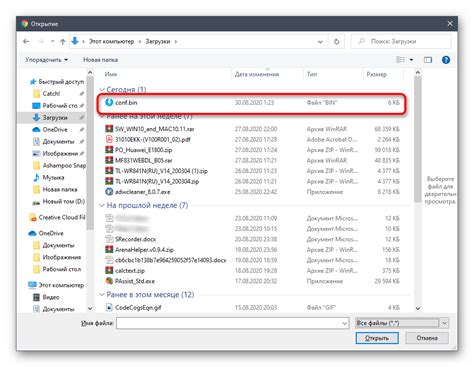Screen dimensions: 474x367
Task: Open Изображения folder under OneDrive
Action: tap(57, 257)
